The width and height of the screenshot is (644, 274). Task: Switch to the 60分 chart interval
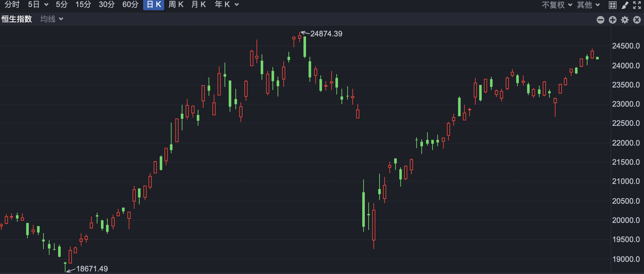pos(130,4)
